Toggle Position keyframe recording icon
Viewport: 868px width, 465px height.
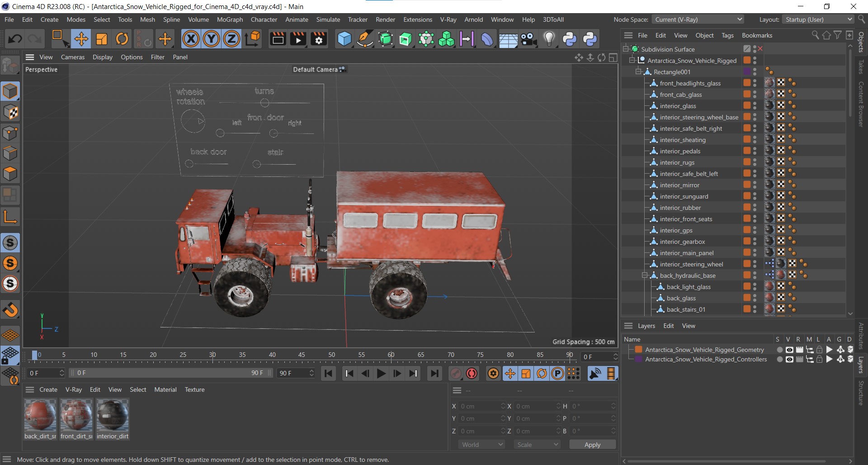click(510, 373)
